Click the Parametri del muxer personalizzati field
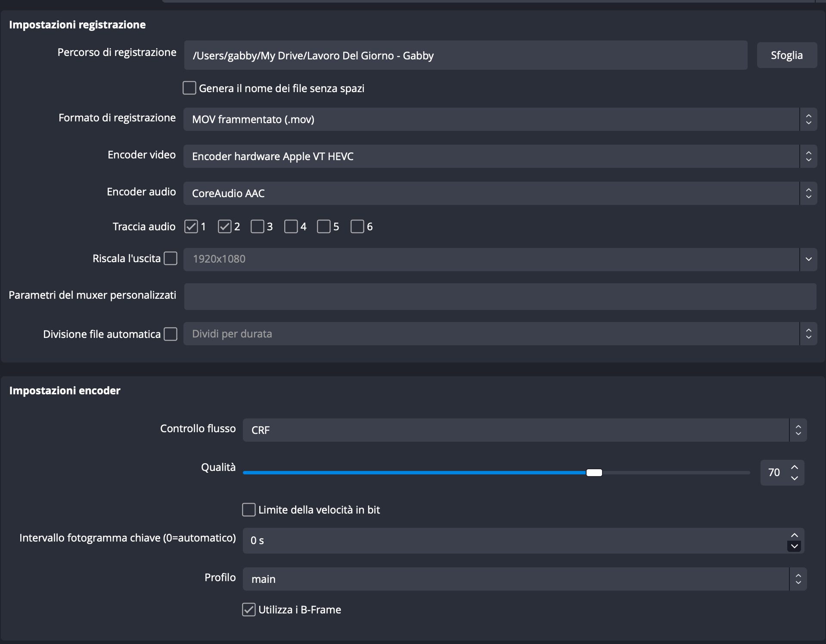Screen dimensions: 826x644 pos(500,296)
